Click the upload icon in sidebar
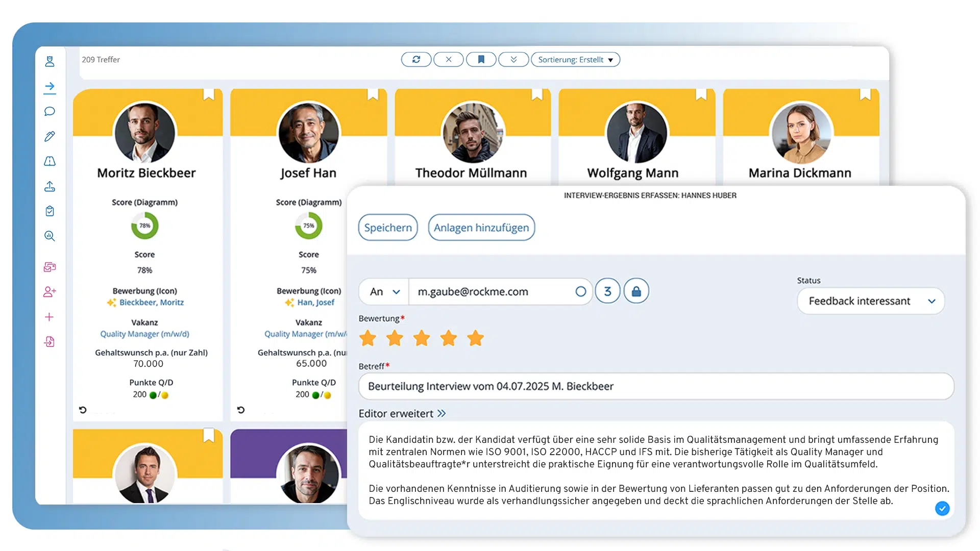The width and height of the screenshot is (980, 551). pyautogui.click(x=50, y=186)
